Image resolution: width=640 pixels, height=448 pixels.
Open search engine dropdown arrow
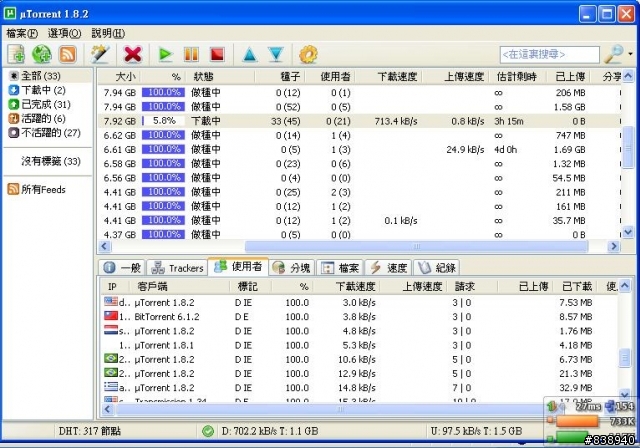(x=631, y=54)
